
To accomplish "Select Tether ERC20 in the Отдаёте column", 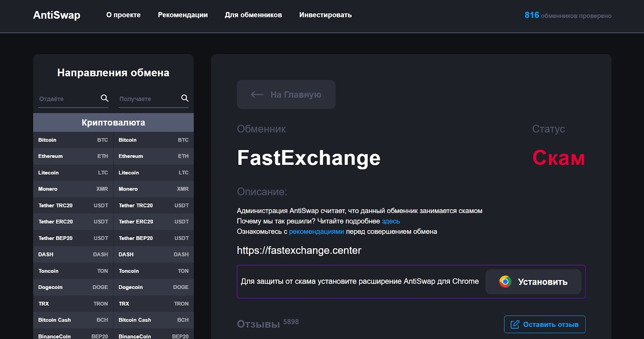I will pyautogui.click(x=73, y=222).
